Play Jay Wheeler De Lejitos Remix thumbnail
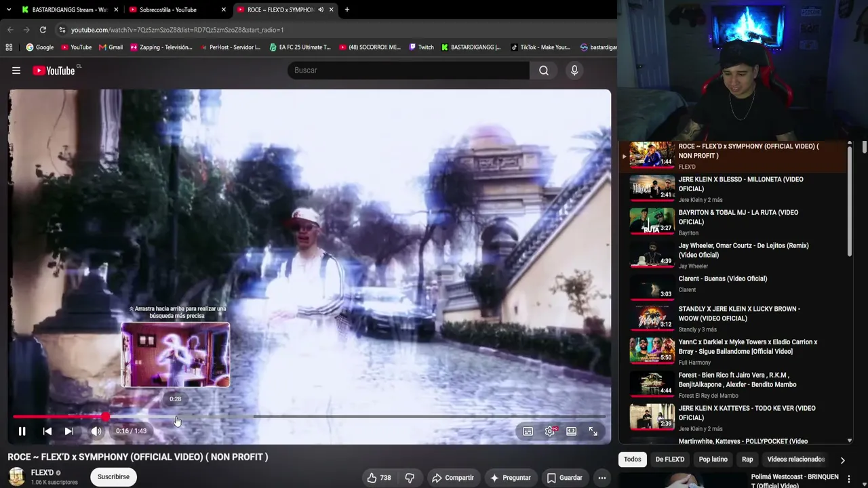This screenshot has height=488, width=868. [652, 255]
